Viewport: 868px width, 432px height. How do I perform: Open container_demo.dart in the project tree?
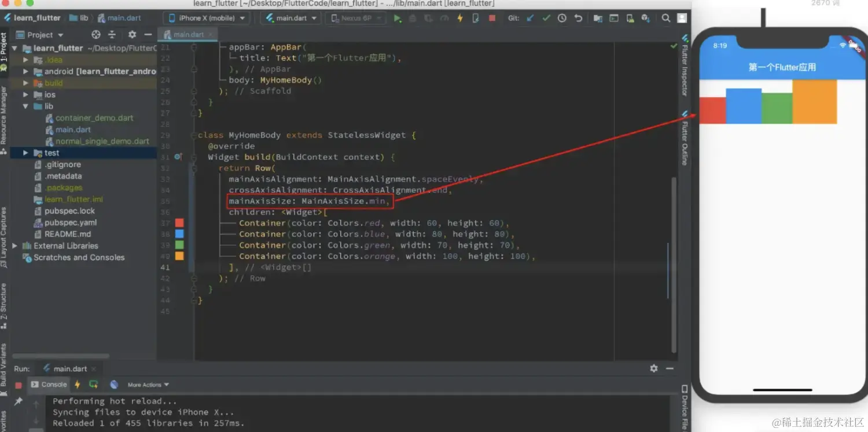click(94, 118)
